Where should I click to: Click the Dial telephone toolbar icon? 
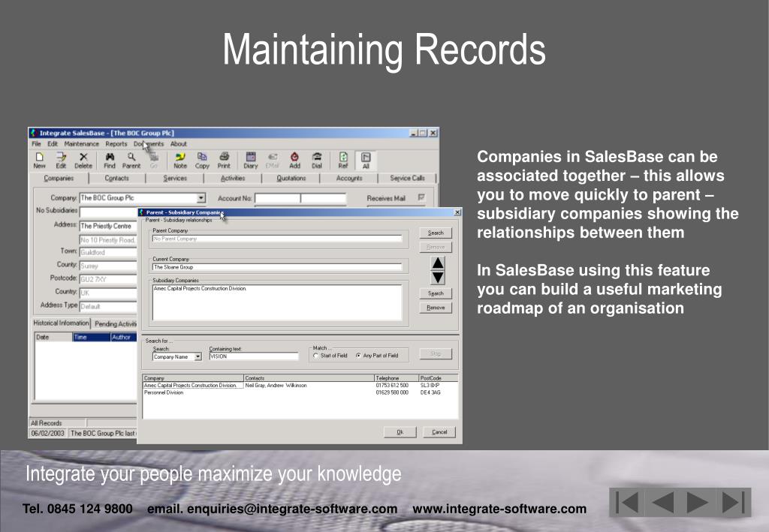point(317,160)
